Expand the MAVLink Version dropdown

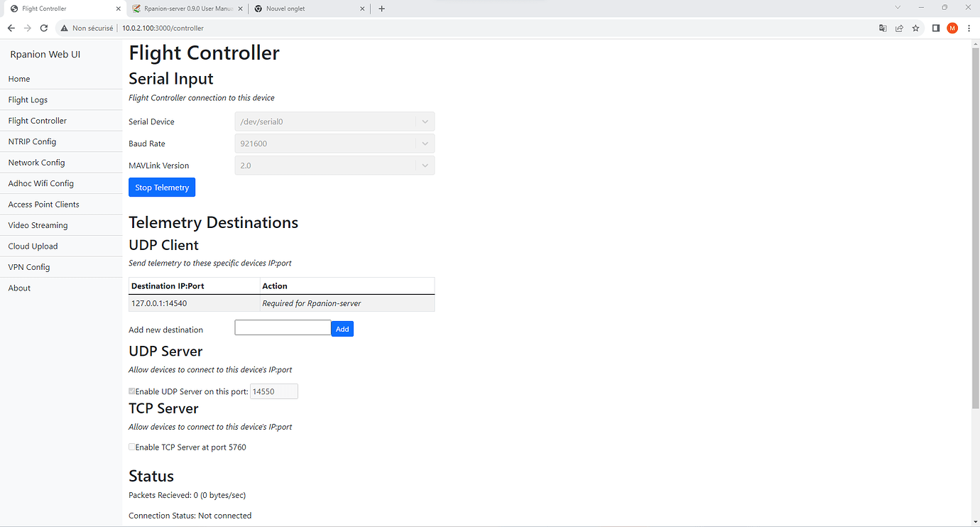pos(334,165)
